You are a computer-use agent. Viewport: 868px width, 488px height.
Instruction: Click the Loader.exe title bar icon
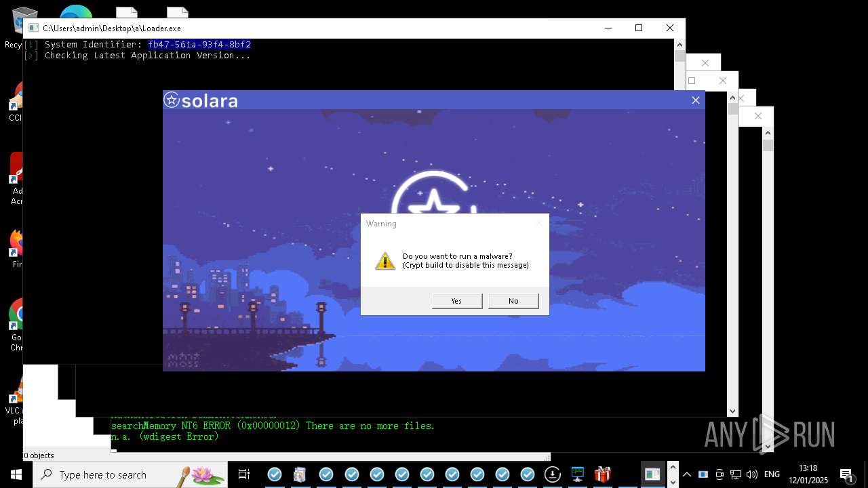click(x=33, y=28)
